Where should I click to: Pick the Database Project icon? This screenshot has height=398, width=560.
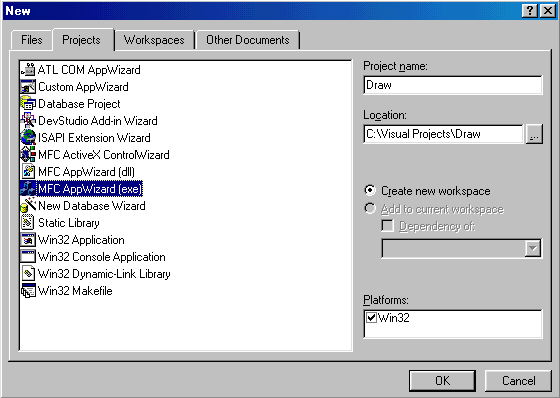pyautogui.click(x=28, y=104)
